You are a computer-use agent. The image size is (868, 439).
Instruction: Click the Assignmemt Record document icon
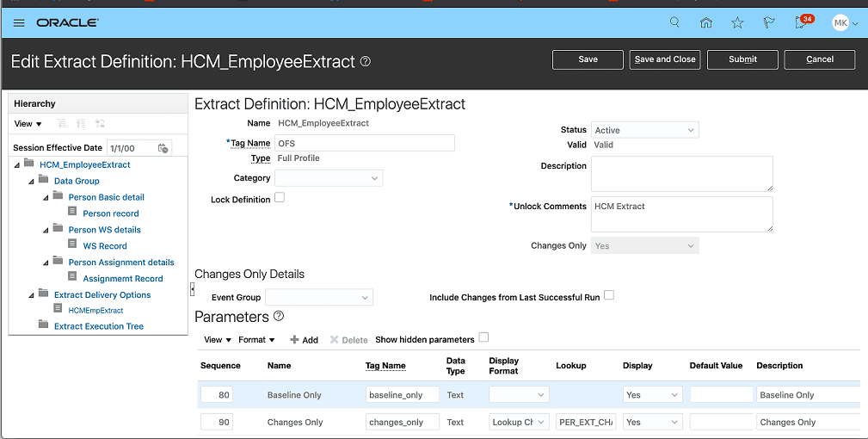(72, 275)
